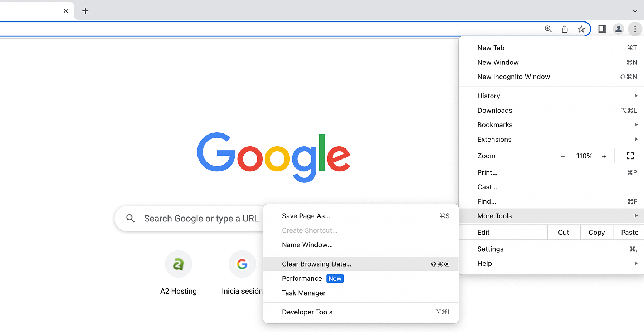Screen dimensions: 644x332
Task: Open the A2 Hosting shortcut icon
Action: [x=179, y=264]
